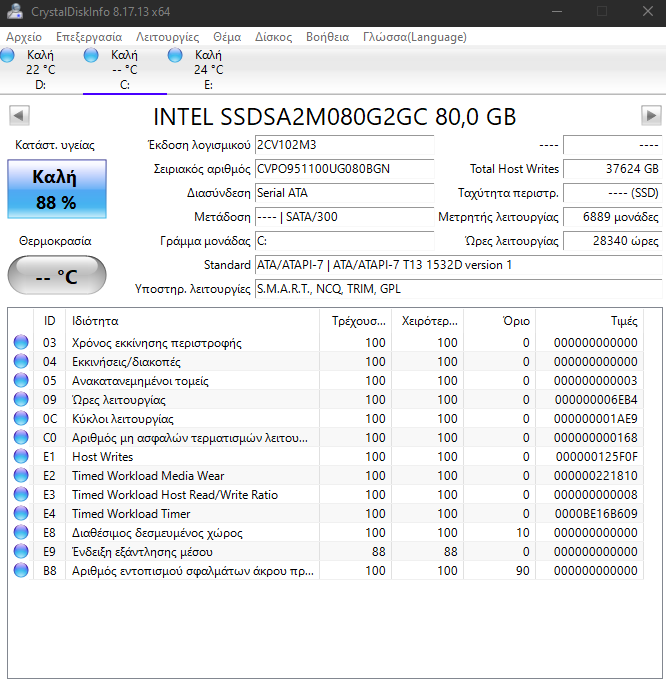666x682 pixels.
Task: Open the Επεξεργασία menu
Action: pyautogui.click(x=89, y=37)
